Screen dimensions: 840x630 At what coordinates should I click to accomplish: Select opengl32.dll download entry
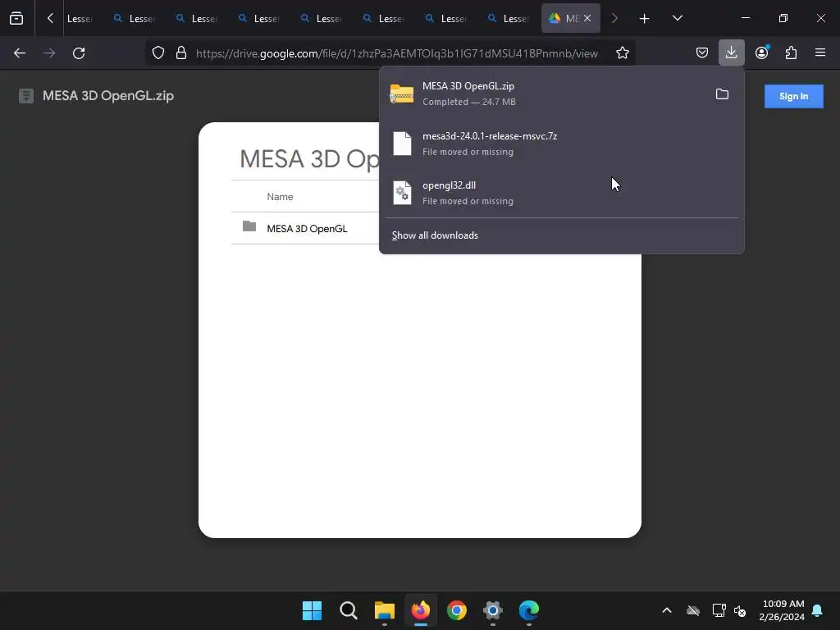click(x=561, y=193)
